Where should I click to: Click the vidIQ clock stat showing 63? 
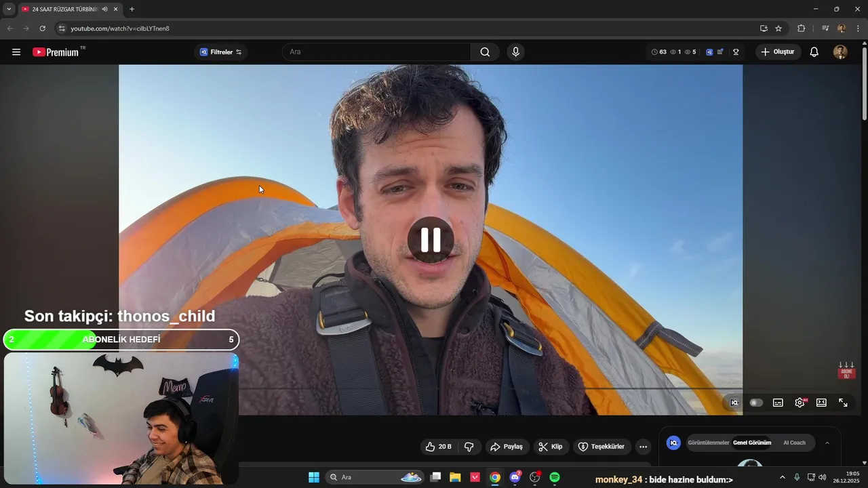[658, 52]
